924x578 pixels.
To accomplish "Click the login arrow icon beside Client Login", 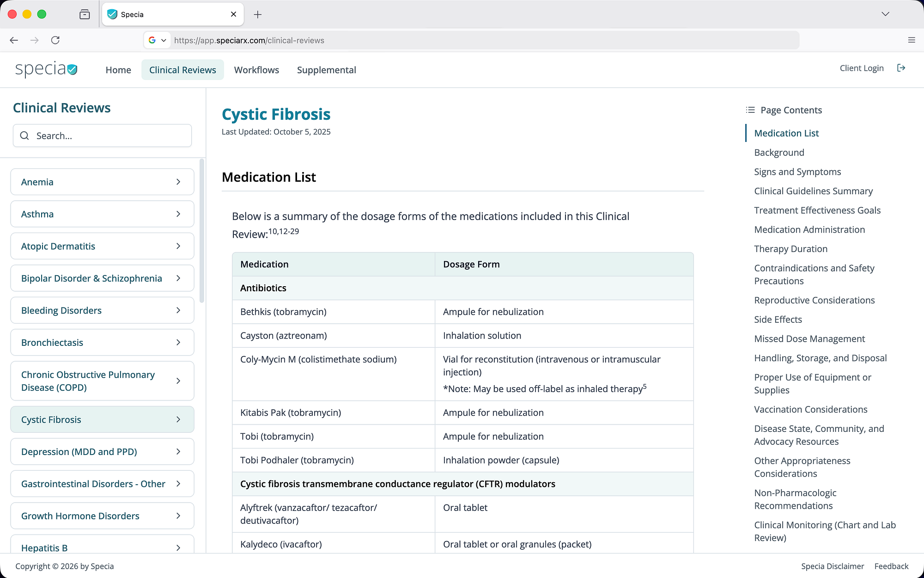I will pos(901,68).
